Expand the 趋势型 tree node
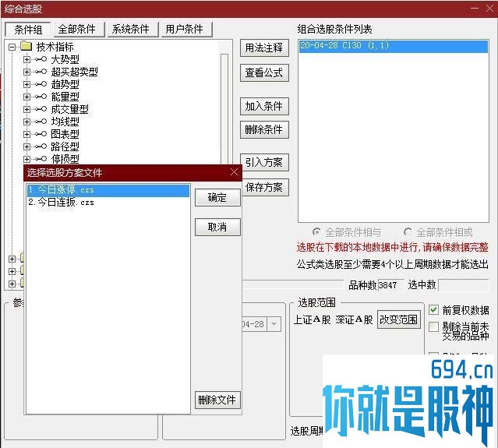The width and height of the screenshot is (498, 448). tap(26, 84)
